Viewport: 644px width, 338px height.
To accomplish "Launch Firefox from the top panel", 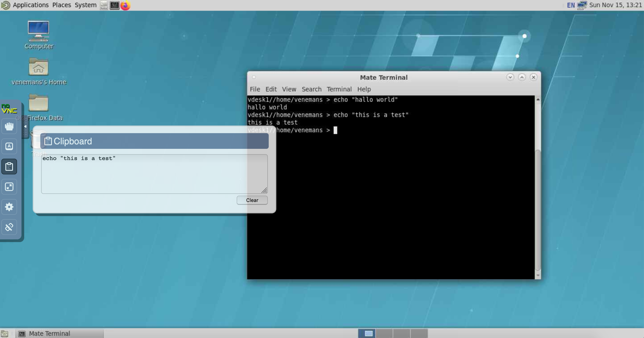I will pos(125,5).
